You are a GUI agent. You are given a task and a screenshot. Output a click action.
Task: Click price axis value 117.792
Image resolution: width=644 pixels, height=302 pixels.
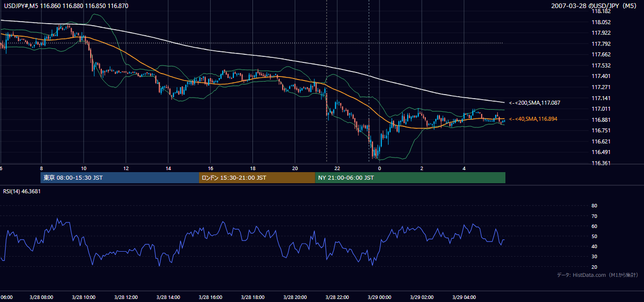click(601, 44)
